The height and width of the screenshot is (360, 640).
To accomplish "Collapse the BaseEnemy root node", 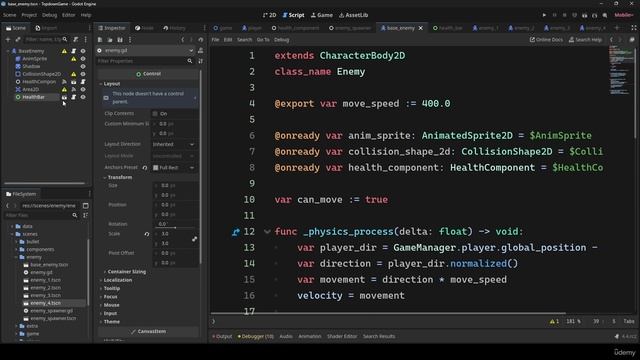I will click(8, 51).
